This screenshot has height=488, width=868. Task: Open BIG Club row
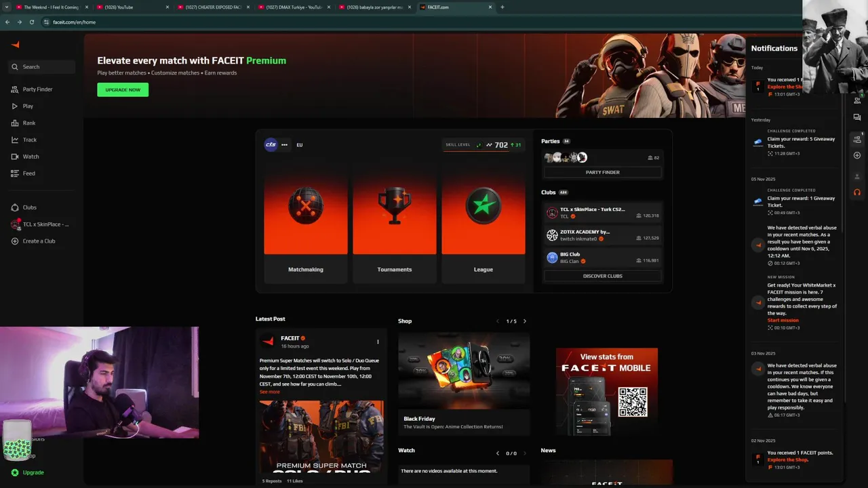(x=602, y=258)
